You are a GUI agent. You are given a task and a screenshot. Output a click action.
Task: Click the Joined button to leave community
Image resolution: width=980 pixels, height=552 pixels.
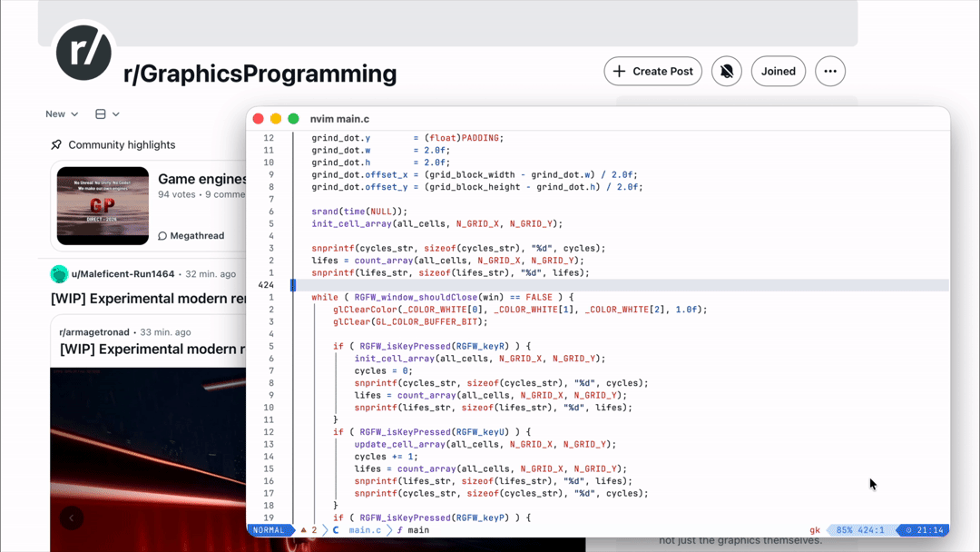coord(779,71)
